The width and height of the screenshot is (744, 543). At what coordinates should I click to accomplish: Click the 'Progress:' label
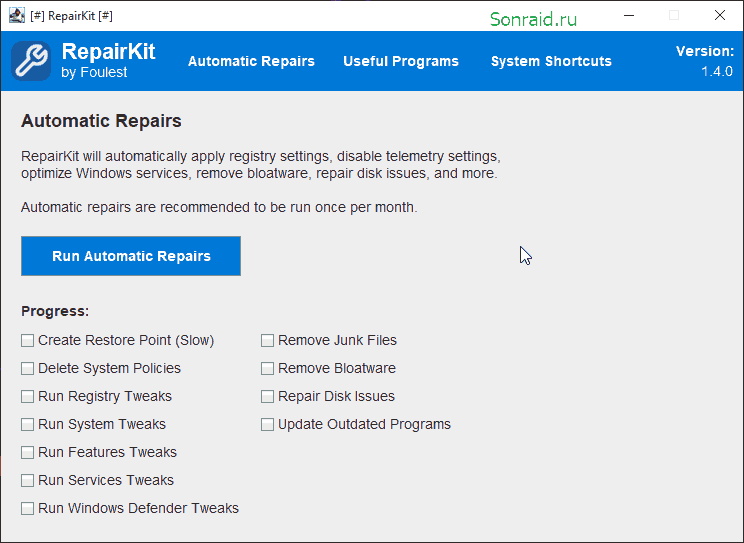tap(55, 311)
